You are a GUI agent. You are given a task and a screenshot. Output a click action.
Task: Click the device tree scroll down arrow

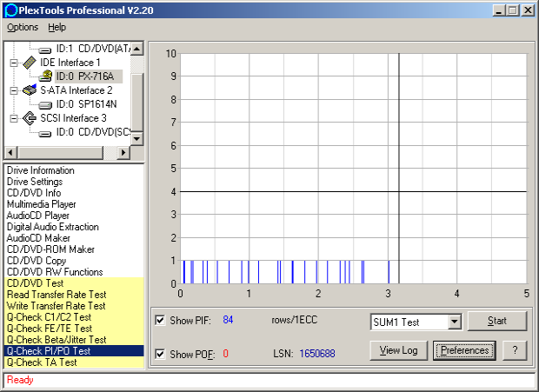pos(137,139)
